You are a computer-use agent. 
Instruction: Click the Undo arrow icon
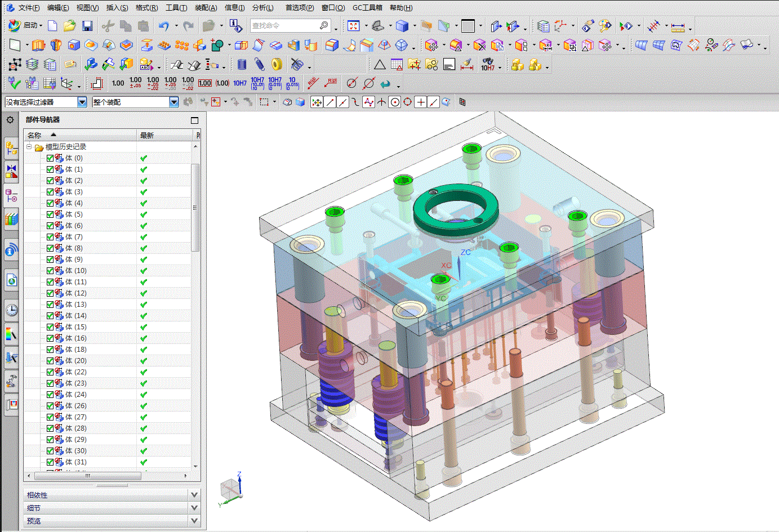164,26
